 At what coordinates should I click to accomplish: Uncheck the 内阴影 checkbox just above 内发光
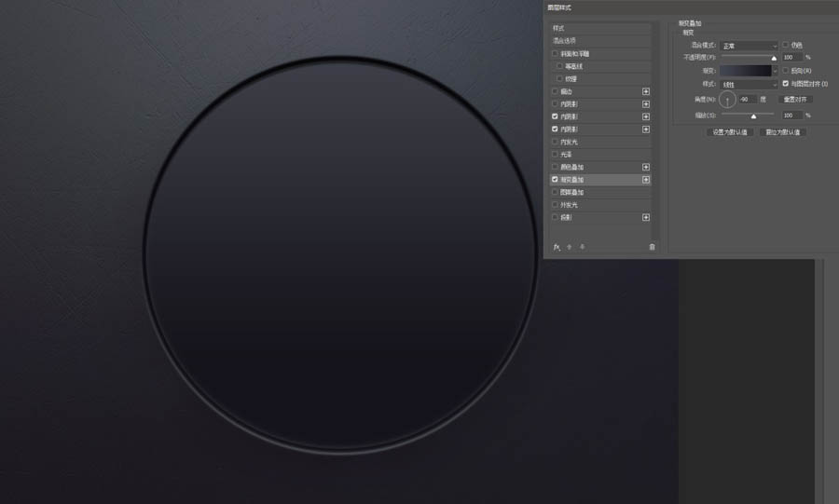point(555,129)
